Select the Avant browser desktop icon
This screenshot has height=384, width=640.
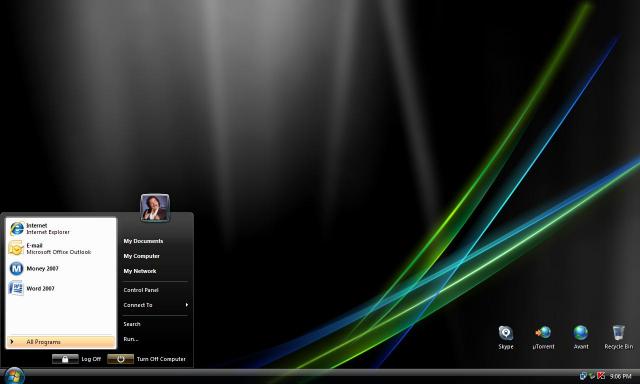point(581,337)
